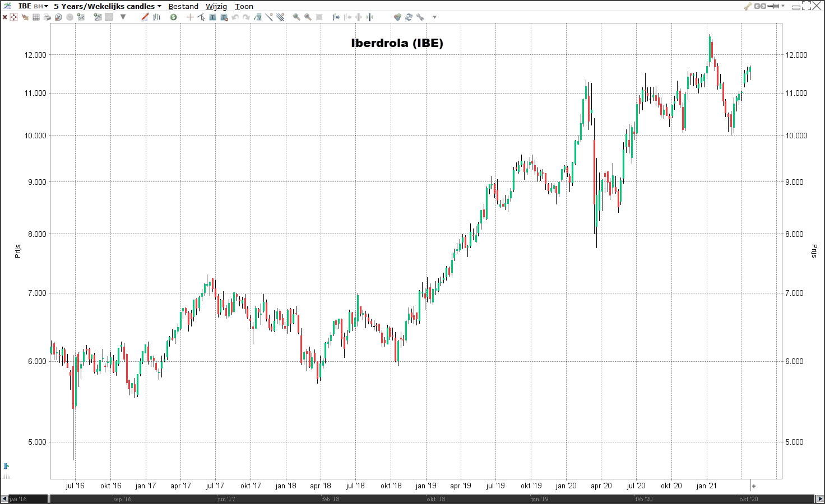Click the right scroll arrow on the timeline
Screen dimensions: 825x504
pyautogui.click(x=820, y=498)
